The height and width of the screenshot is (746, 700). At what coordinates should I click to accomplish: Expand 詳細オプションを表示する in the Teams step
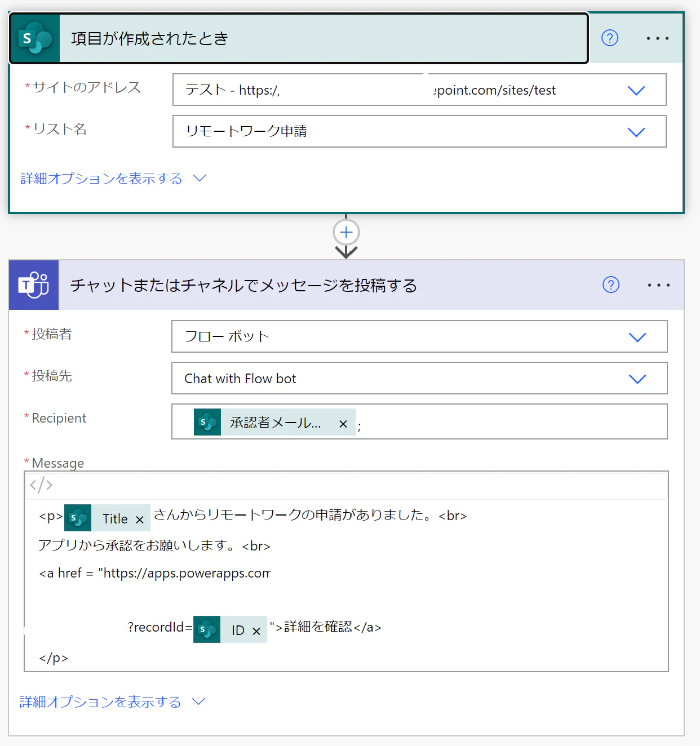pos(112,702)
